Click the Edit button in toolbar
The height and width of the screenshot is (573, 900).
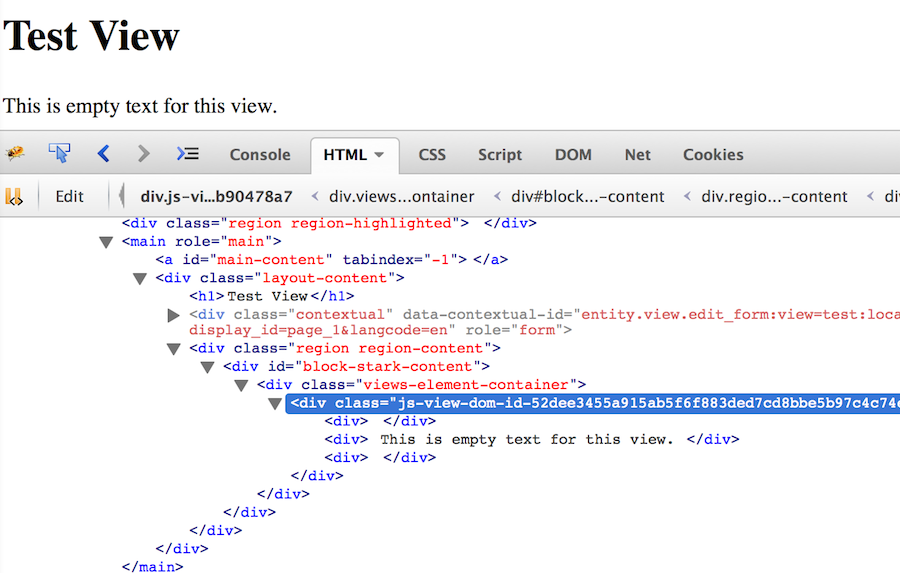pos(69,196)
